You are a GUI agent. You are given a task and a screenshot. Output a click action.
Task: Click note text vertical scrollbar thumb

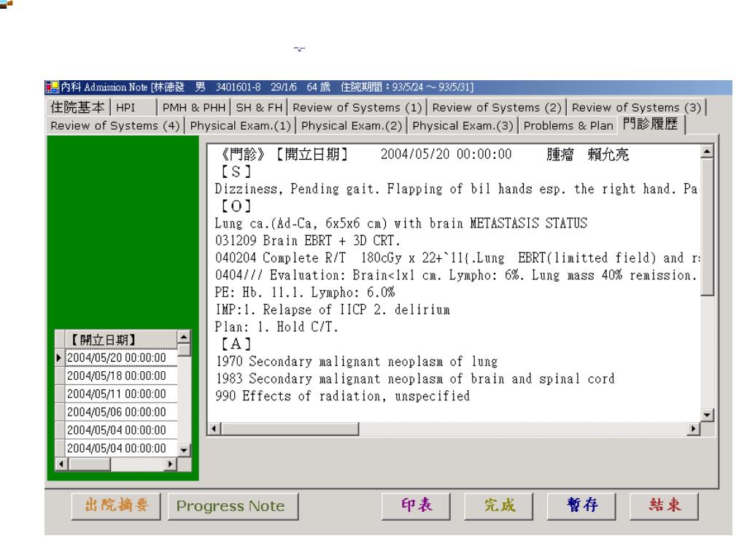click(x=707, y=227)
